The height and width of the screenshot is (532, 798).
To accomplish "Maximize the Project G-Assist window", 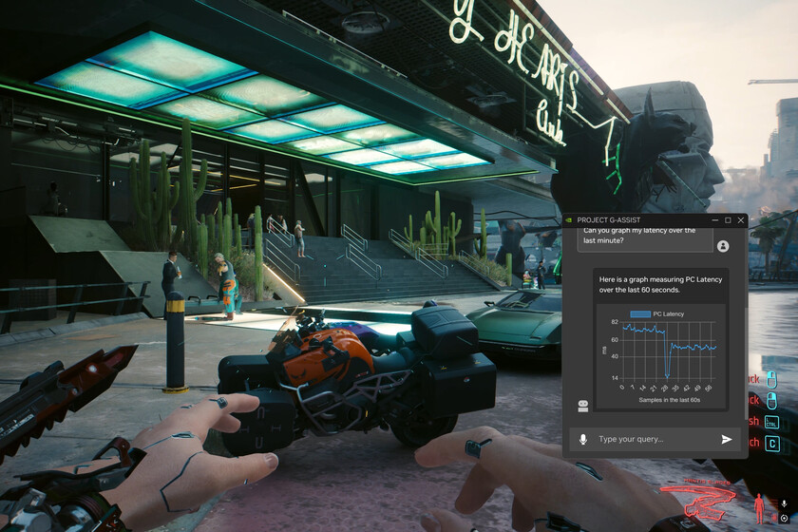I will pos(728,219).
